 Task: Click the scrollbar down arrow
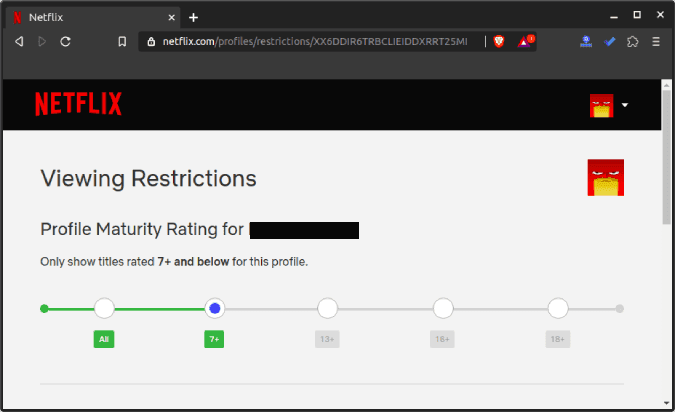pyautogui.click(x=667, y=403)
